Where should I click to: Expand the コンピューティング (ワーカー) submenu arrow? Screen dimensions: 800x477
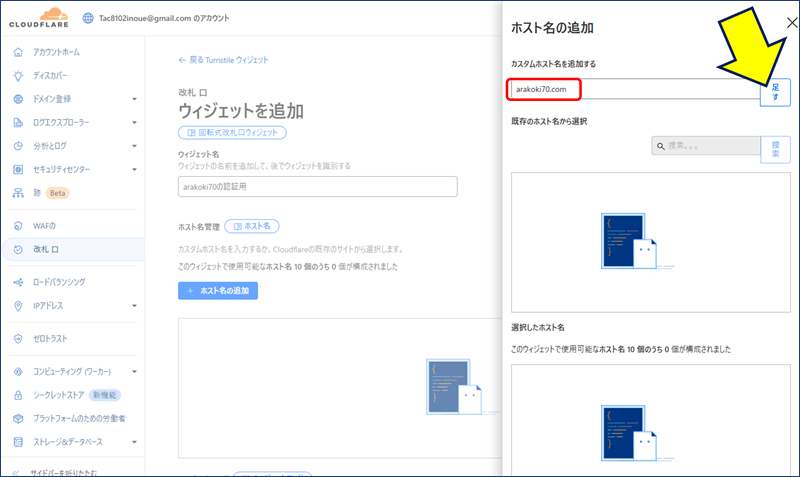(x=134, y=371)
